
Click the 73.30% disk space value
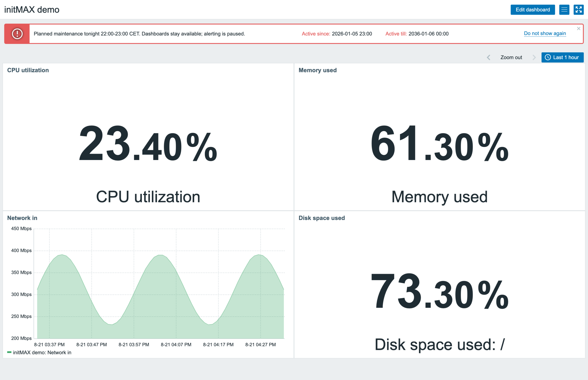pyautogui.click(x=439, y=291)
